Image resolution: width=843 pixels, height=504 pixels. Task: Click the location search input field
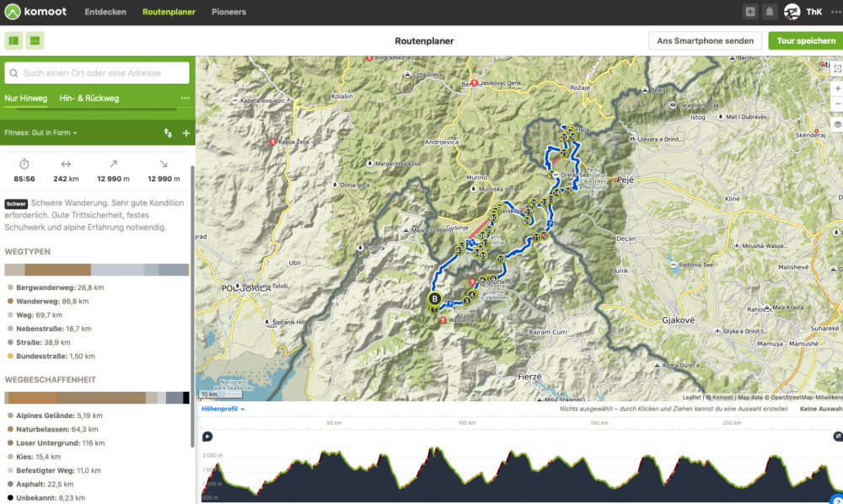pos(97,73)
